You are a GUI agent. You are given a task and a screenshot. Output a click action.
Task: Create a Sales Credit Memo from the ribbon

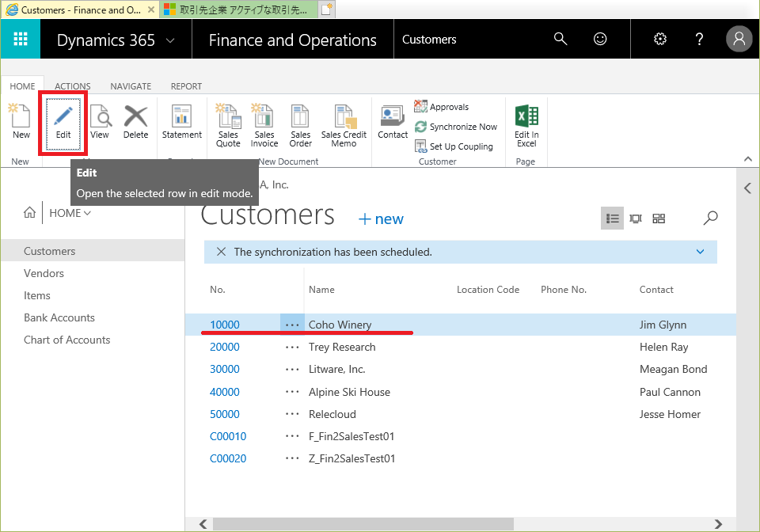344,126
